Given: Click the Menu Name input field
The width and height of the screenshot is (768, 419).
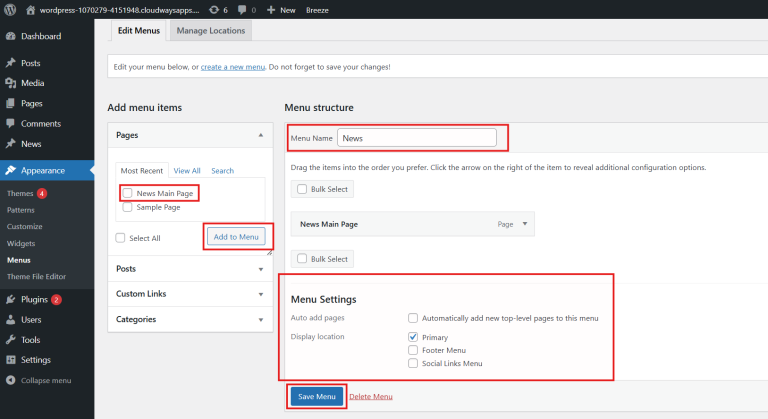Looking at the screenshot, I should pyautogui.click(x=417, y=138).
